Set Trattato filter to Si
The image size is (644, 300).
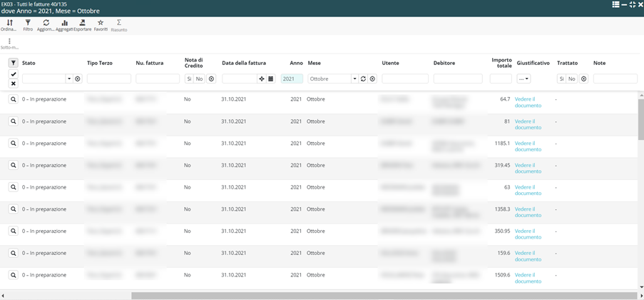pyautogui.click(x=561, y=79)
